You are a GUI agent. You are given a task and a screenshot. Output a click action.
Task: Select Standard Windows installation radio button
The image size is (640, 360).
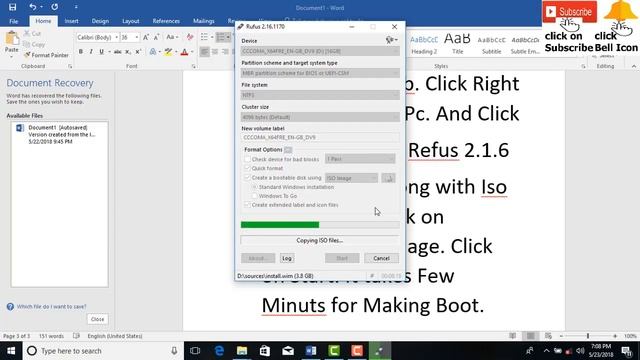(255, 187)
